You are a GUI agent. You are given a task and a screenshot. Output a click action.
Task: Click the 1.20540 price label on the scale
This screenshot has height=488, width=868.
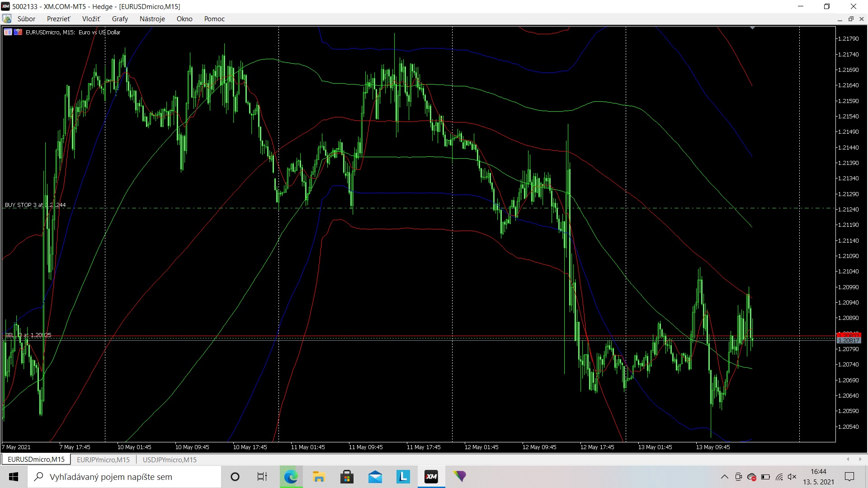click(848, 427)
